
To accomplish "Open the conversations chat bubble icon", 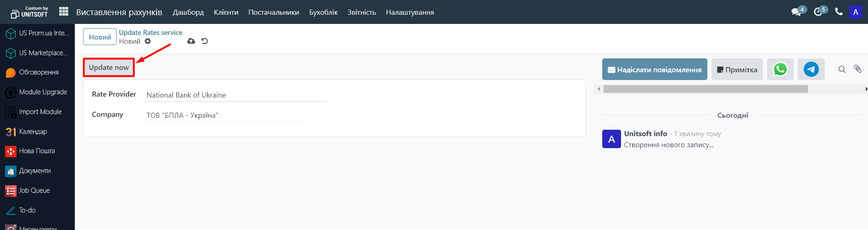I will click(x=796, y=12).
